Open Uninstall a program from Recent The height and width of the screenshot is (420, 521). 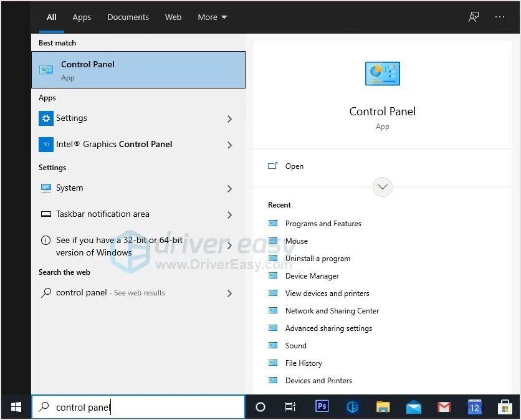pyautogui.click(x=318, y=259)
